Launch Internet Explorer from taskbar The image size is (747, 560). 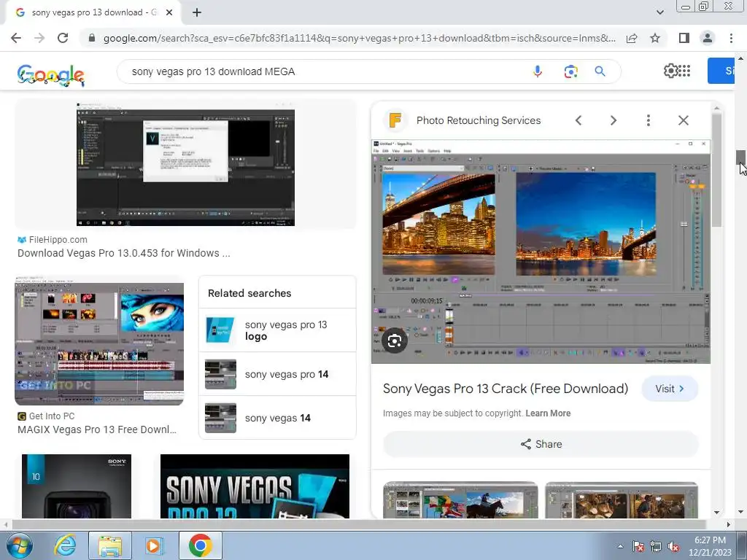click(x=65, y=545)
